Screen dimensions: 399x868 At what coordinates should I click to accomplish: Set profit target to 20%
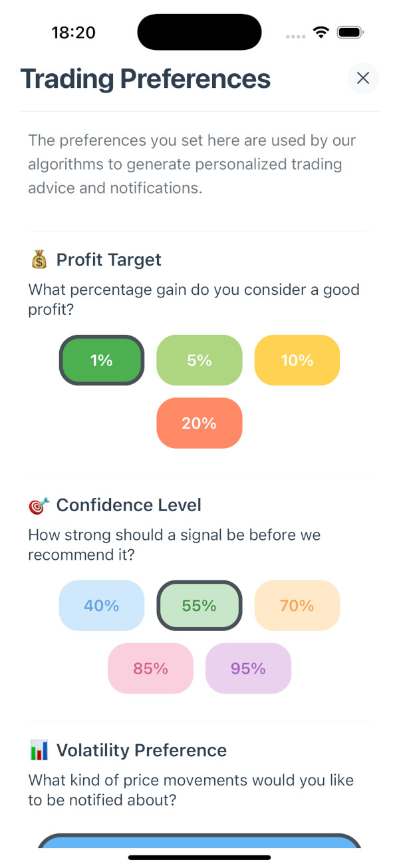point(199,423)
